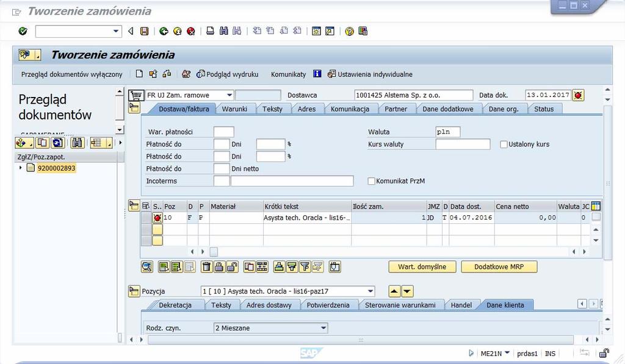Click the Refresh icon in document overview

tap(58, 143)
